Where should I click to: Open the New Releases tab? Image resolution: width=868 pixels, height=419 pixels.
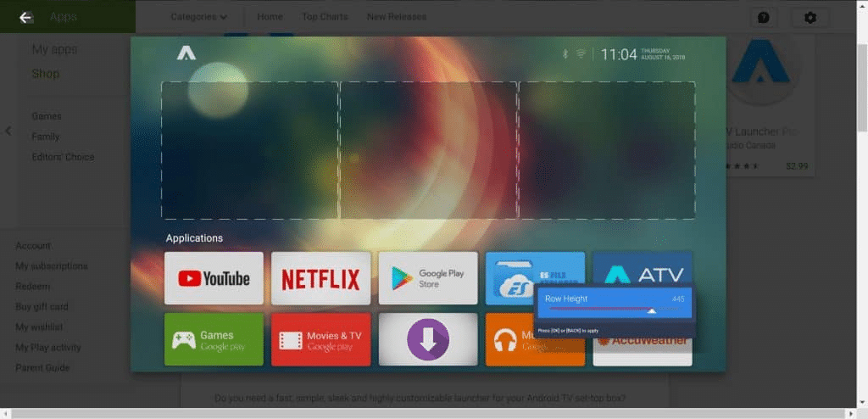pos(397,17)
